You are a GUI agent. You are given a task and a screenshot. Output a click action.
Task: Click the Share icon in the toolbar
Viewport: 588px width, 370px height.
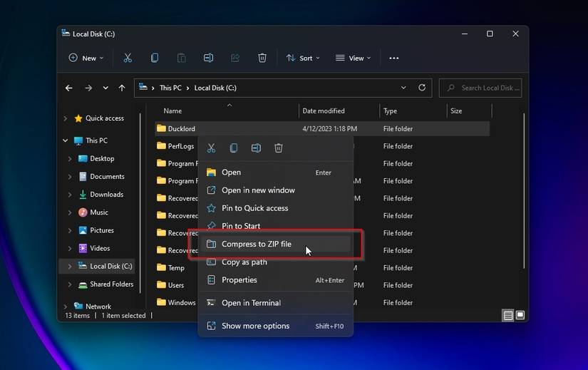click(x=235, y=58)
